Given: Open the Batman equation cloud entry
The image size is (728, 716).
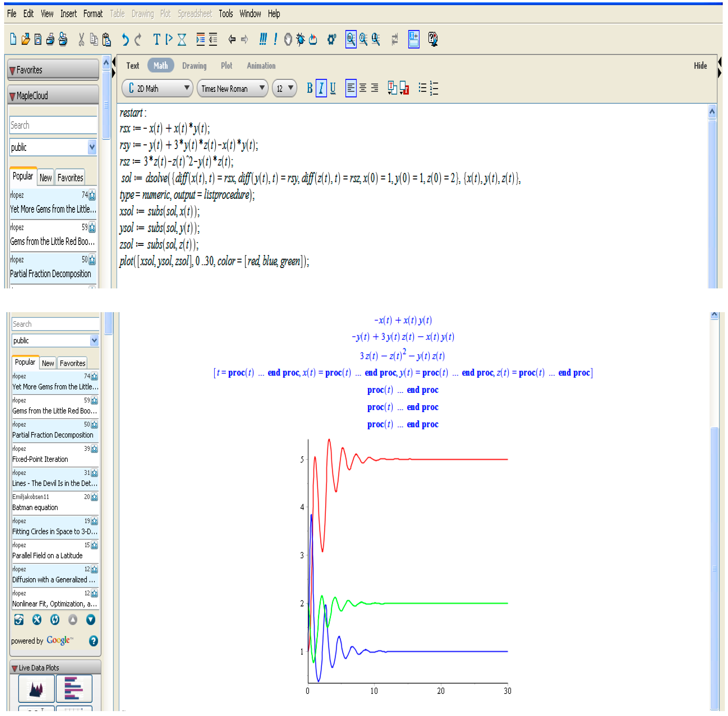Looking at the screenshot, I should (x=35, y=507).
